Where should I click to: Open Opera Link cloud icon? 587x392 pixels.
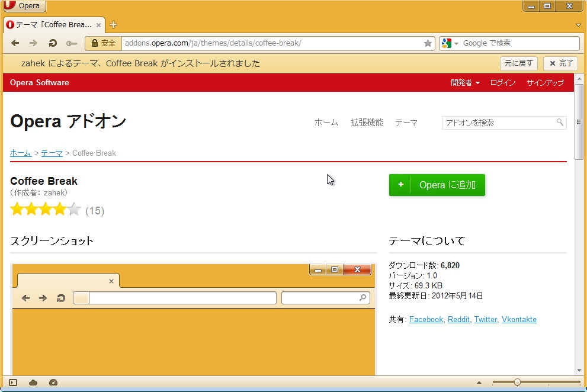pyautogui.click(x=33, y=383)
